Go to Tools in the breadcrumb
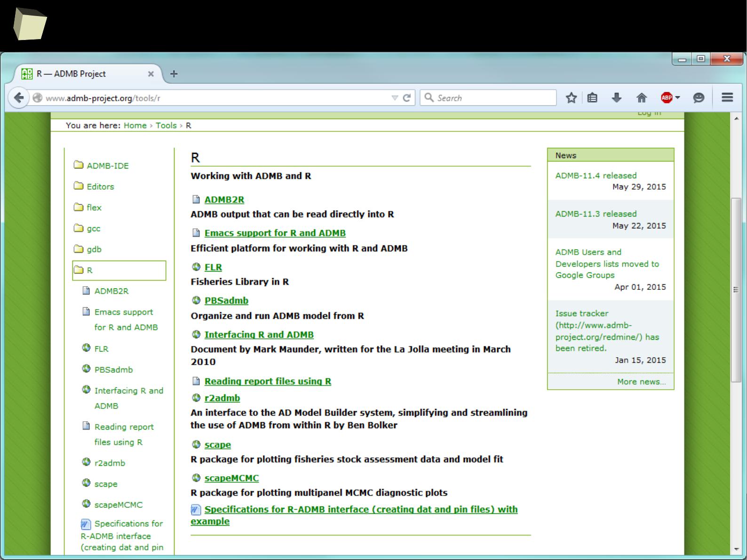Image resolution: width=747 pixels, height=560 pixels. pos(166,125)
